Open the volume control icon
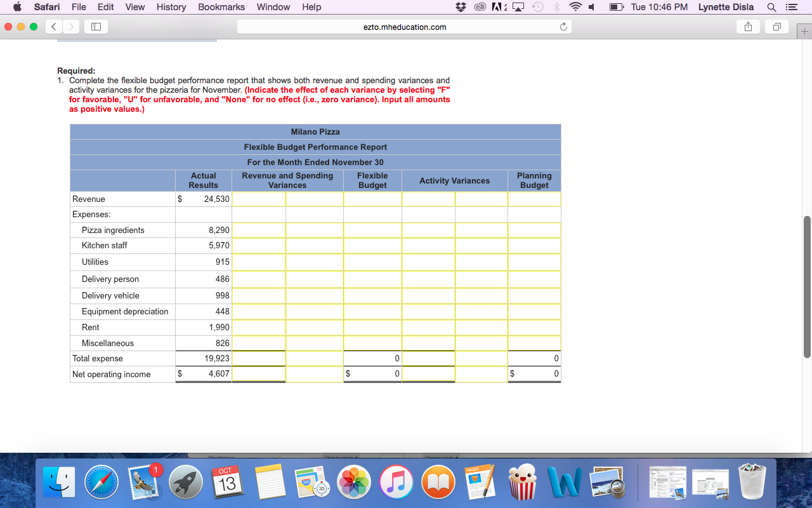 point(591,7)
